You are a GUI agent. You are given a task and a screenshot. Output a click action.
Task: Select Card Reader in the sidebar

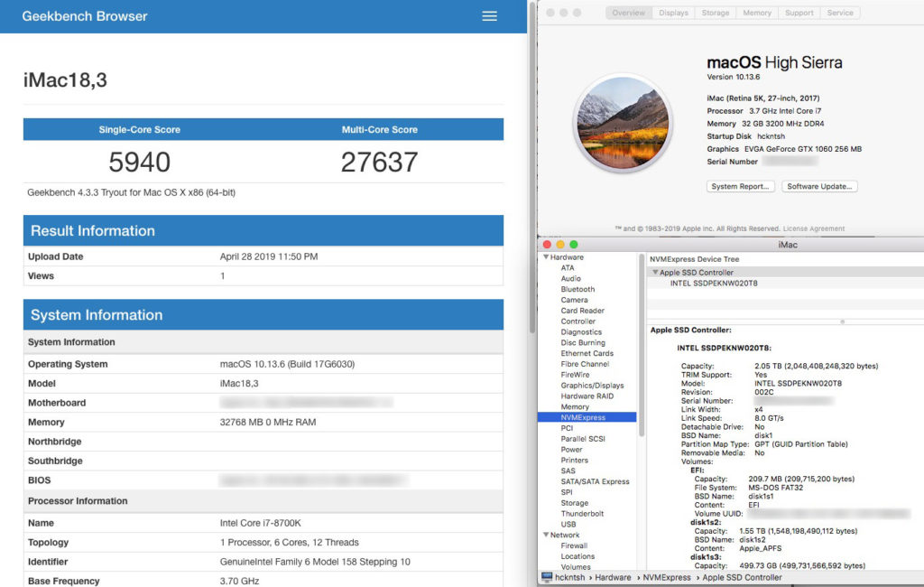pyautogui.click(x=582, y=311)
